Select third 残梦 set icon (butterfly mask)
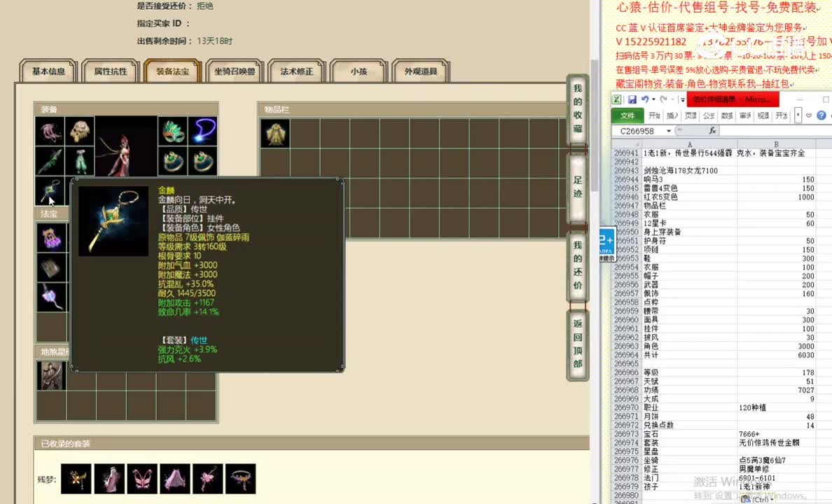The image size is (832, 504). [142, 479]
